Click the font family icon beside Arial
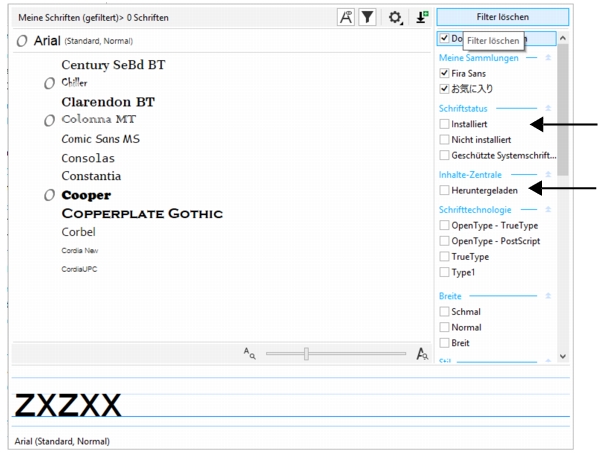This screenshot has height=456, width=601. 23,41
